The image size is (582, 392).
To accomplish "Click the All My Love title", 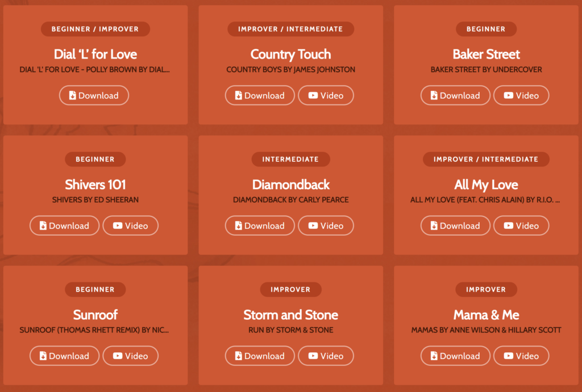I will point(487,184).
